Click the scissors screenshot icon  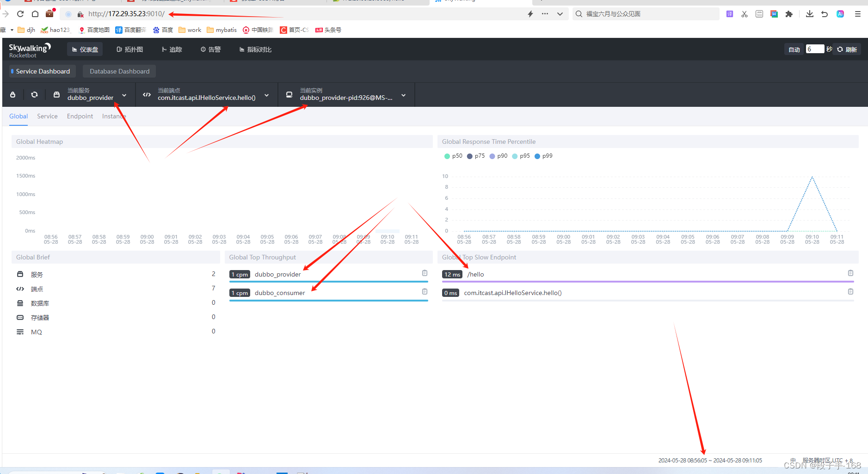pos(744,14)
